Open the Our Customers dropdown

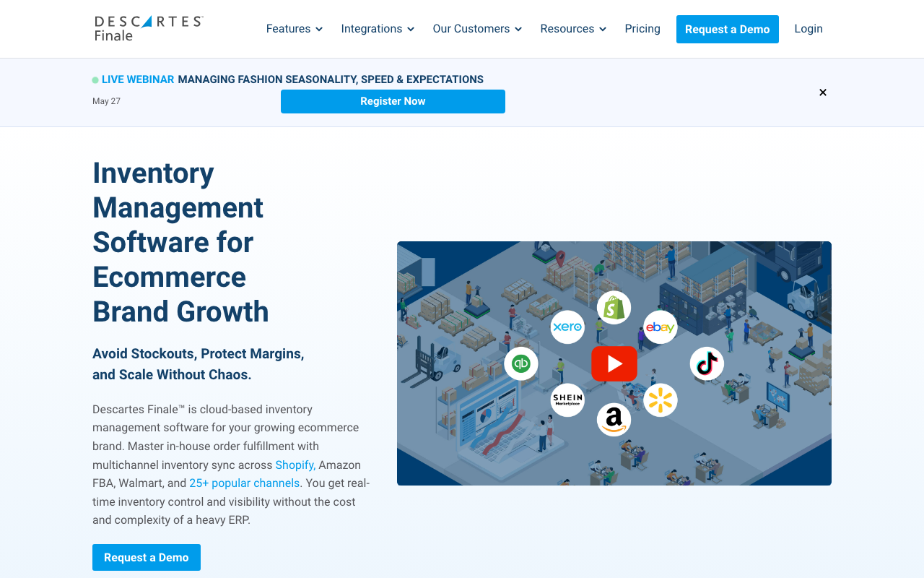point(477,29)
